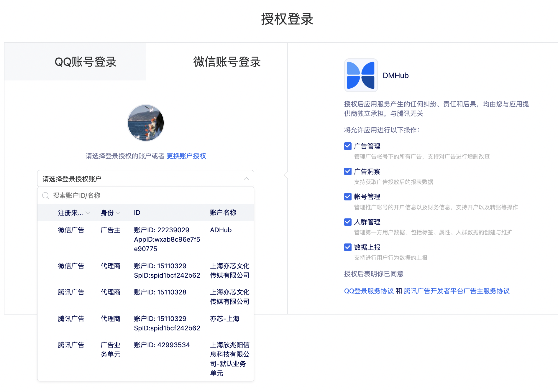
Task: Open the 腾讯广告开发者平台广告主服务协议 link
Action: pos(457,291)
